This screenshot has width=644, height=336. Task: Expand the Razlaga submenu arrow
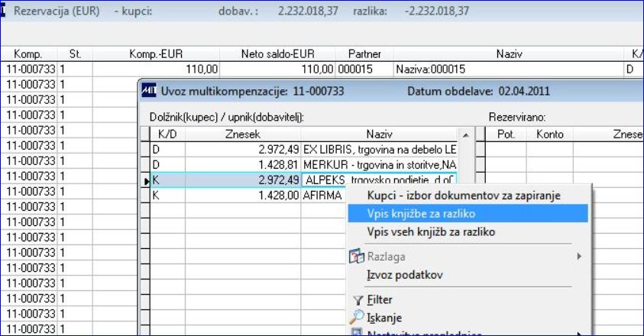point(579,257)
